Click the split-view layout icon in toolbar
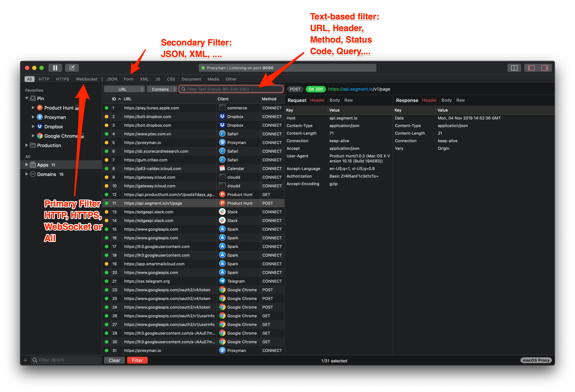This screenshot has width=575, height=392. tap(514, 68)
